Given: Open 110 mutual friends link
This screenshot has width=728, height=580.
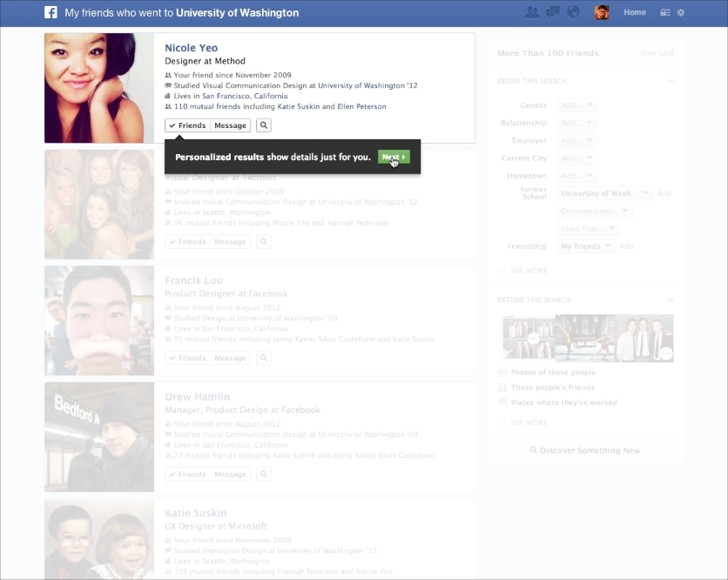Looking at the screenshot, I should tap(207, 106).
